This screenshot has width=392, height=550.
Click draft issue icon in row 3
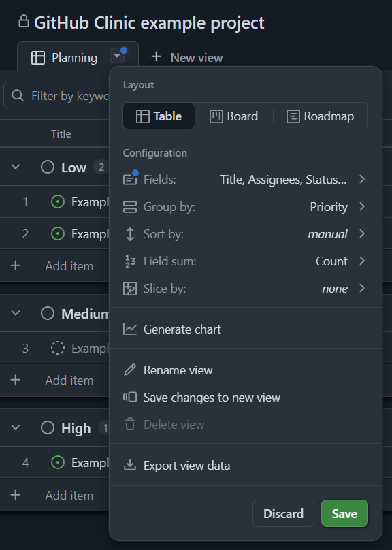click(58, 348)
